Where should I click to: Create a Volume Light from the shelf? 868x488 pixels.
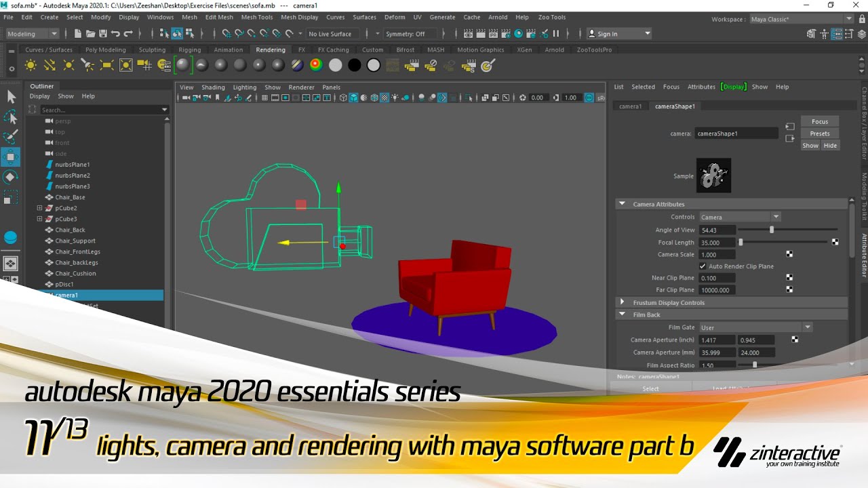point(125,65)
